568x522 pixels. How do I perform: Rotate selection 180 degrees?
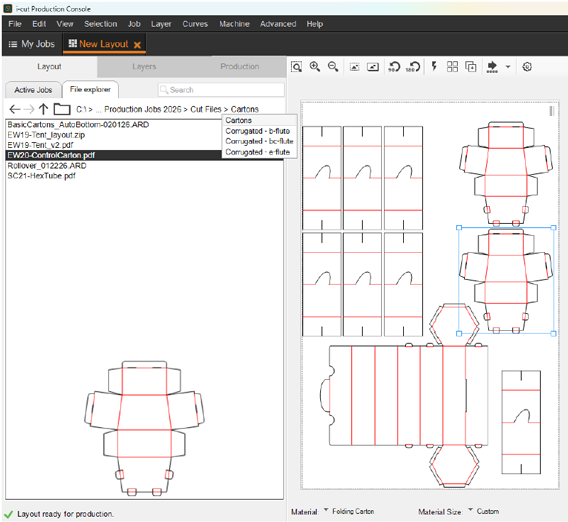click(x=413, y=67)
